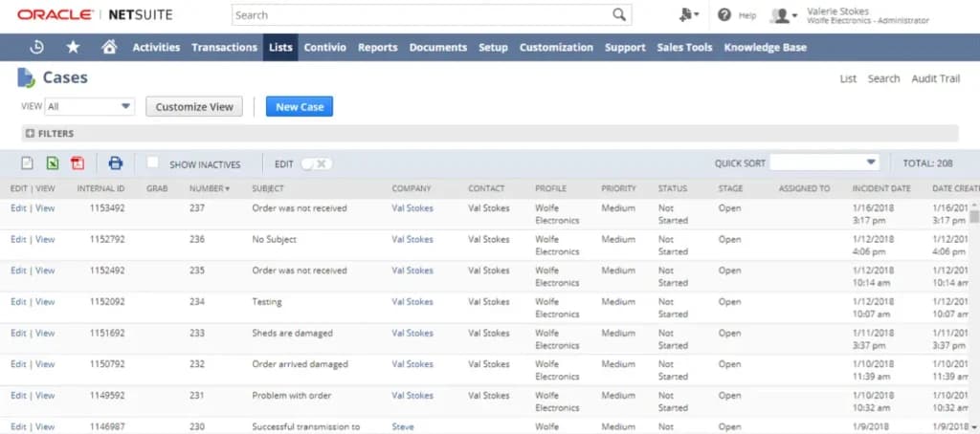View the Sheds are damaged case

(45, 333)
